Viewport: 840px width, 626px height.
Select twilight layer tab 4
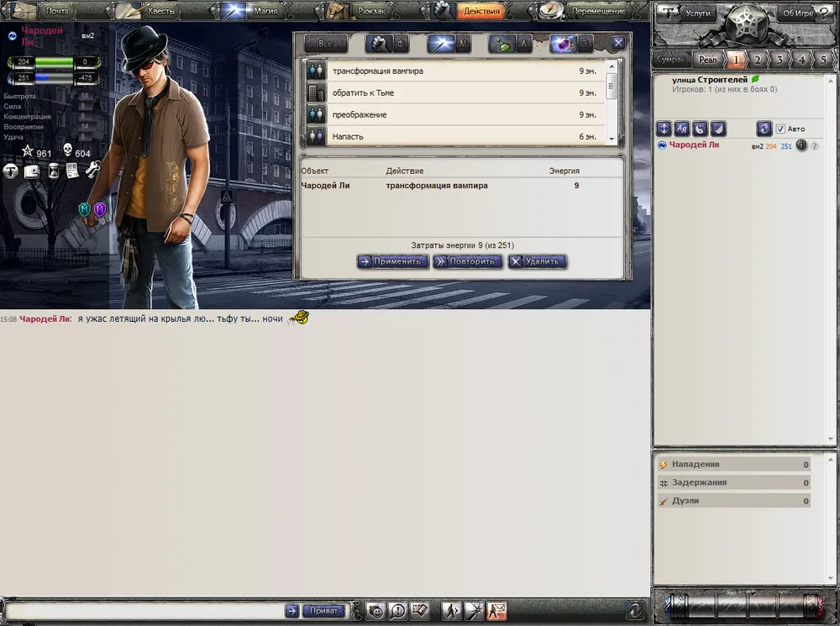pos(801,60)
